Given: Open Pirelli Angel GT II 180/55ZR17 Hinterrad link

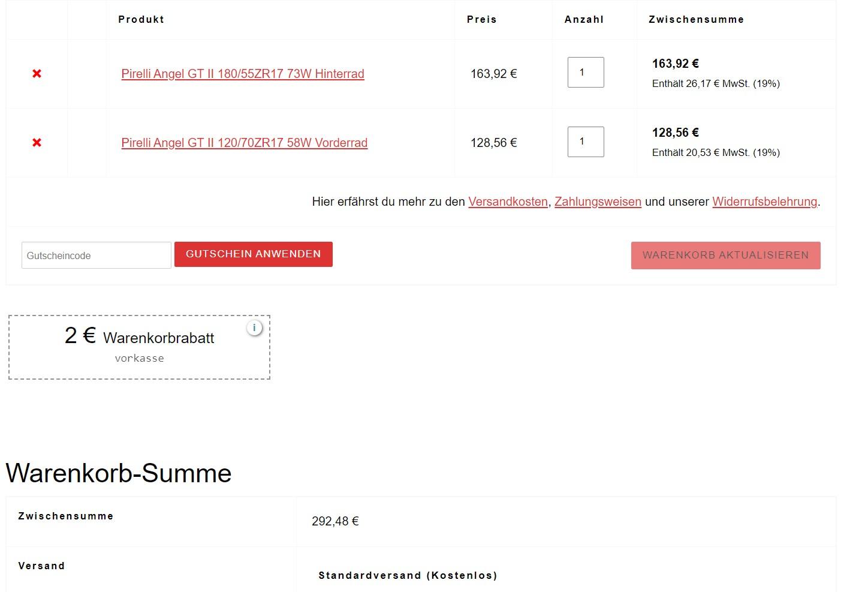Looking at the screenshot, I should click(x=243, y=74).
